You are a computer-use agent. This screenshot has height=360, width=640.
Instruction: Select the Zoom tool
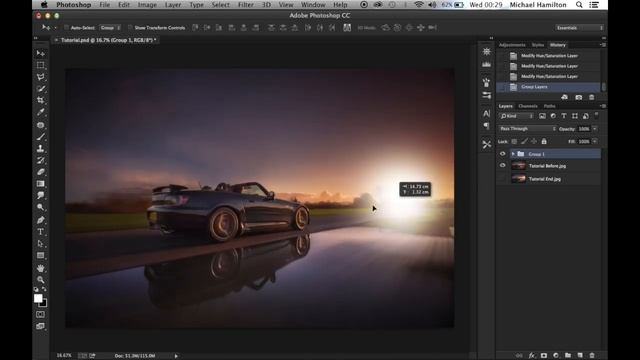pyautogui.click(x=40, y=280)
